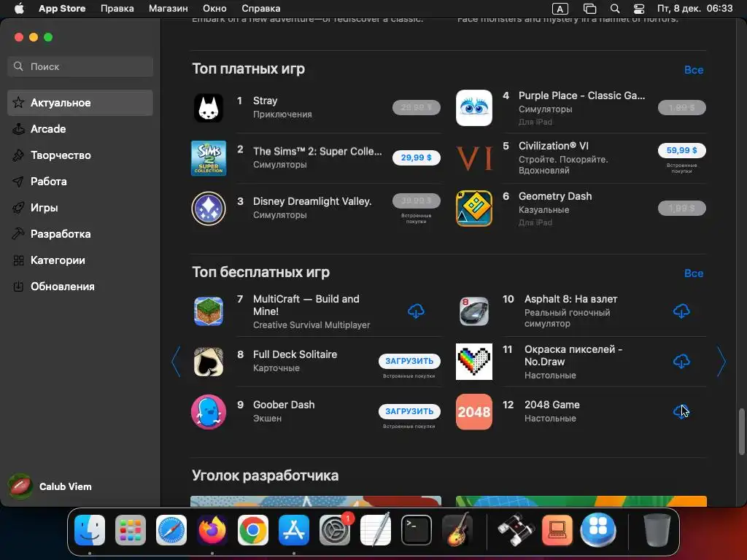Image resolution: width=747 pixels, height=560 pixels.
Task: Select Категории in the sidebar
Action: pyautogui.click(x=80, y=260)
